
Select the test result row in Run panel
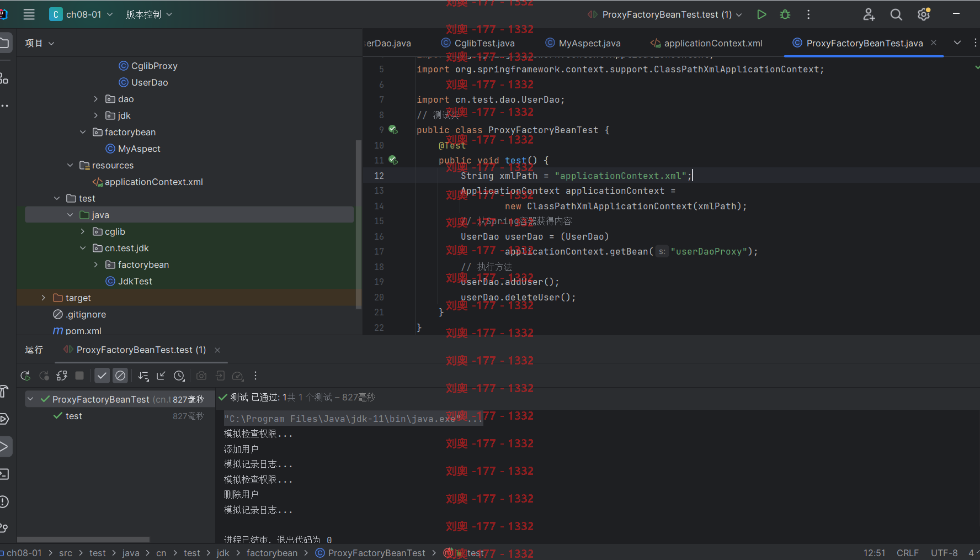point(120,416)
